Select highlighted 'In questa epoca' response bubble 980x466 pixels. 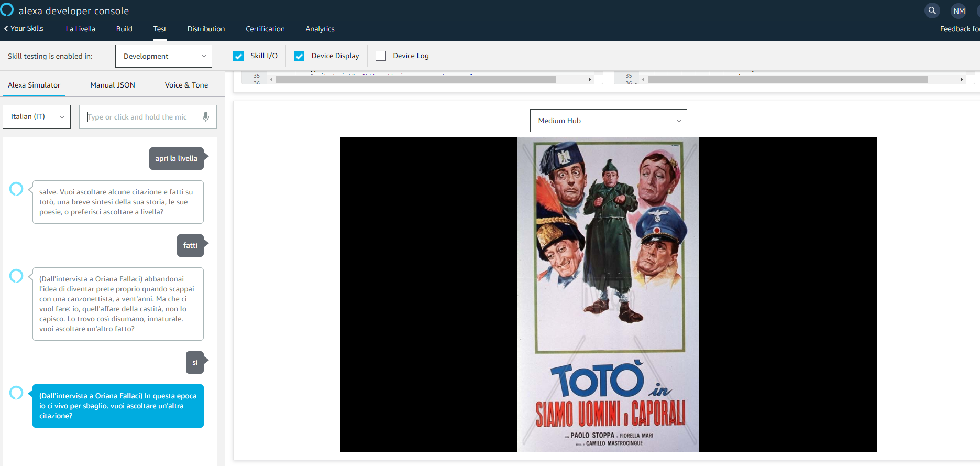click(x=118, y=406)
